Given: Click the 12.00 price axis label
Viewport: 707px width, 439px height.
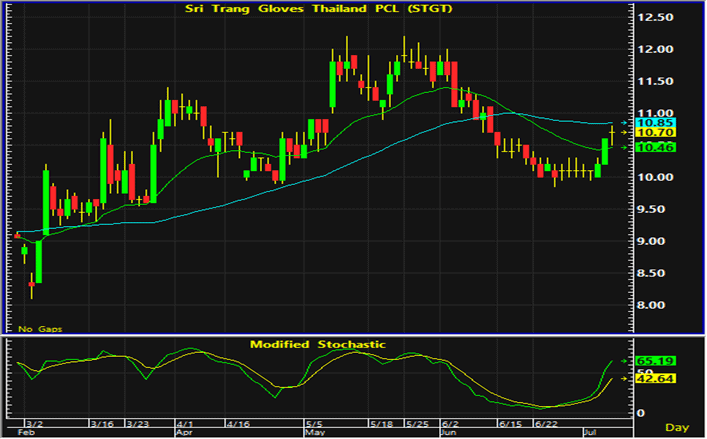Looking at the screenshot, I should pos(655,50).
